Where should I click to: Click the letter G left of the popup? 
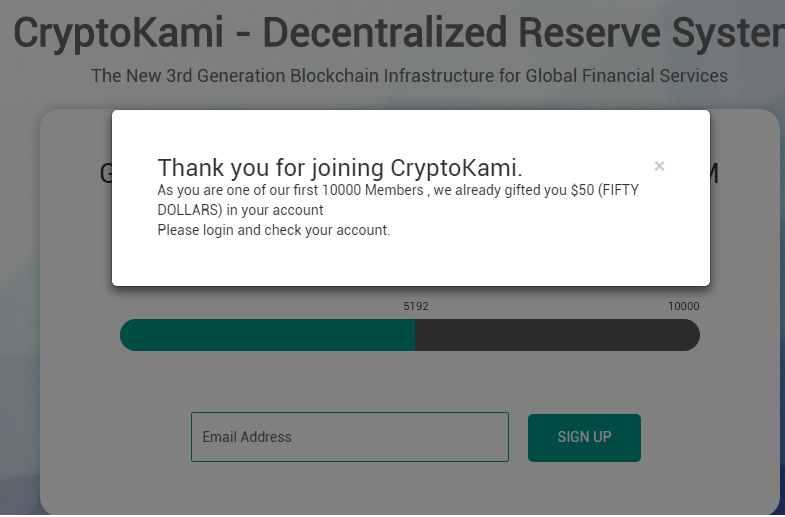(106, 174)
